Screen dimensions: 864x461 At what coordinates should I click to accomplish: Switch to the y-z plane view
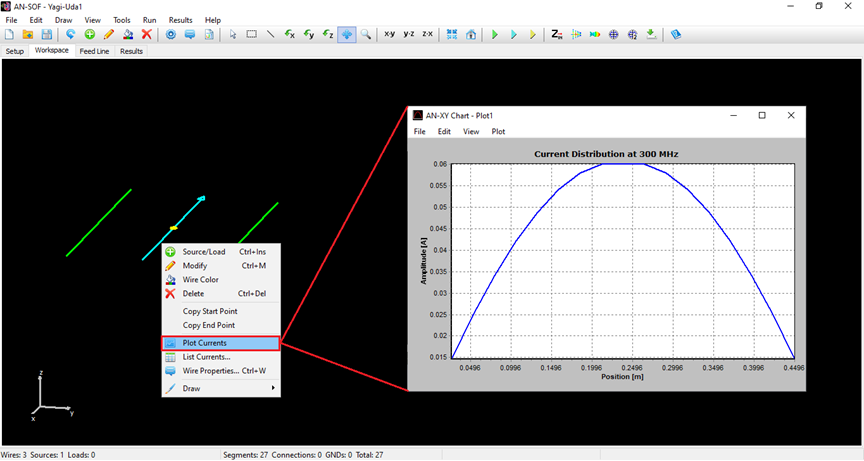coord(409,34)
